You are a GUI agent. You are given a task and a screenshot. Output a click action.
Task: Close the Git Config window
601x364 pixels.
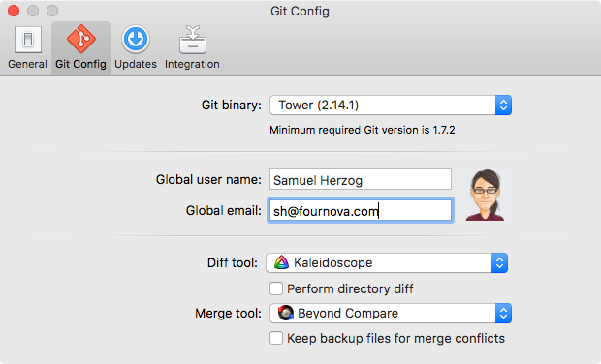[14, 11]
